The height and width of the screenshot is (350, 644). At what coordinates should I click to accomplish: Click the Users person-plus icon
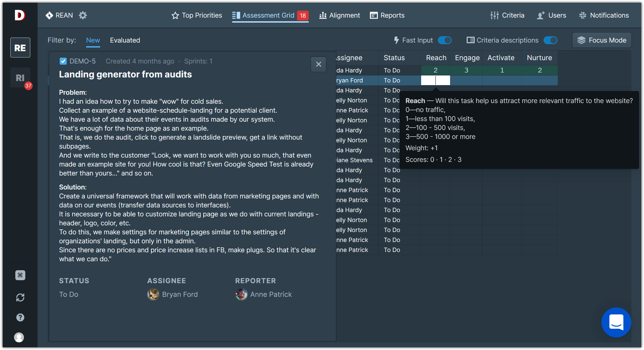pyautogui.click(x=541, y=16)
